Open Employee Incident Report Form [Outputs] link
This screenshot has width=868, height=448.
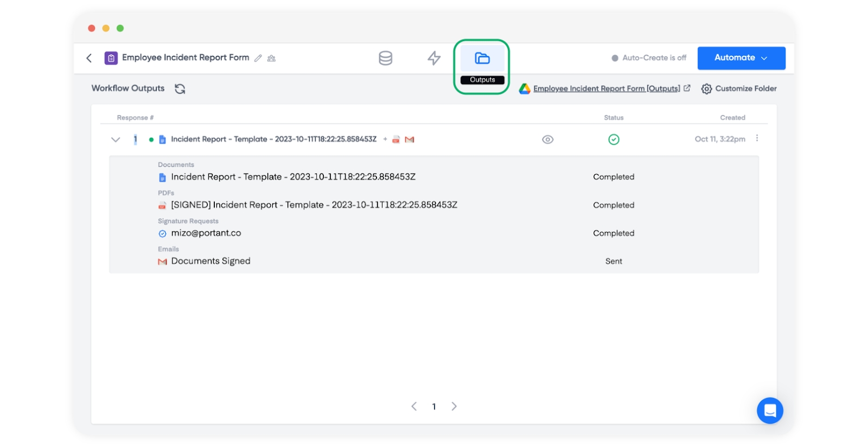606,89
